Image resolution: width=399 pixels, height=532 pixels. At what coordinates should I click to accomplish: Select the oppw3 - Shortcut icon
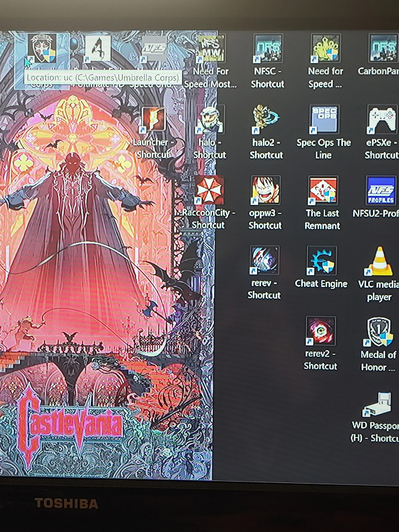(265, 190)
